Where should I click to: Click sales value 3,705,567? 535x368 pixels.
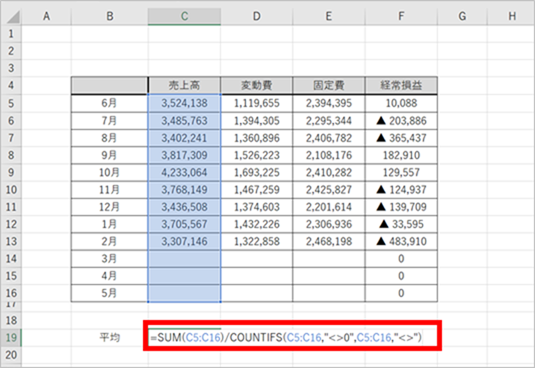[x=184, y=224]
